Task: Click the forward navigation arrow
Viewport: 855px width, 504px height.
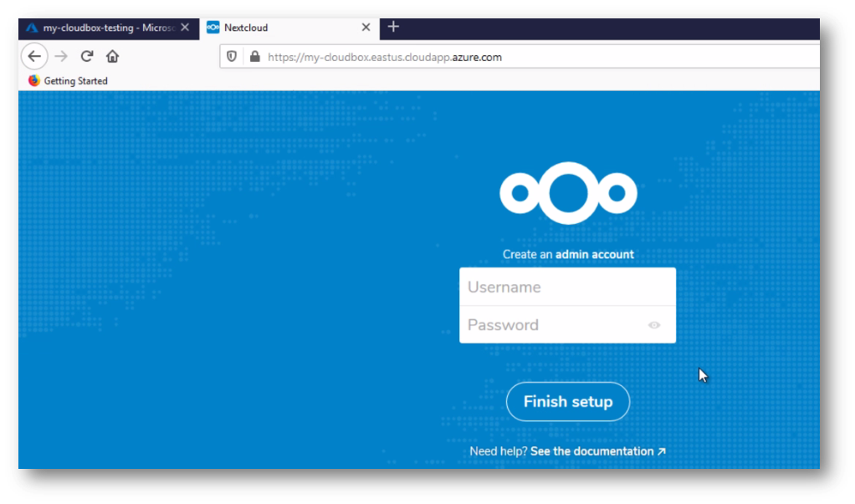Action: (x=61, y=56)
